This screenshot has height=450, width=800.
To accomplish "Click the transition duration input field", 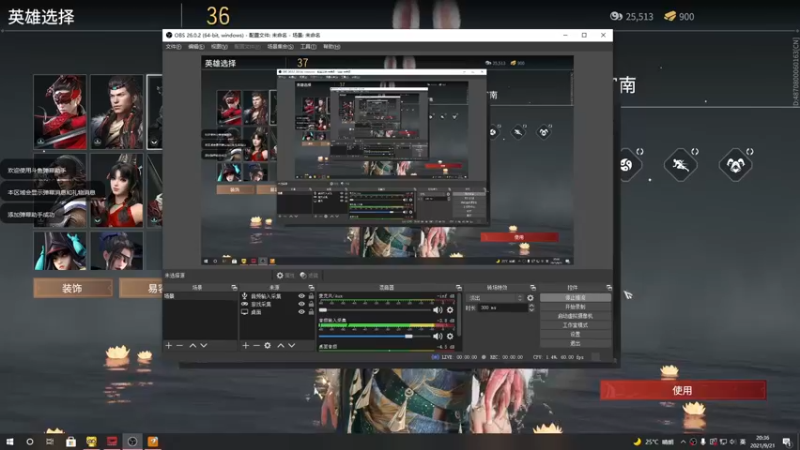I will coord(502,308).
